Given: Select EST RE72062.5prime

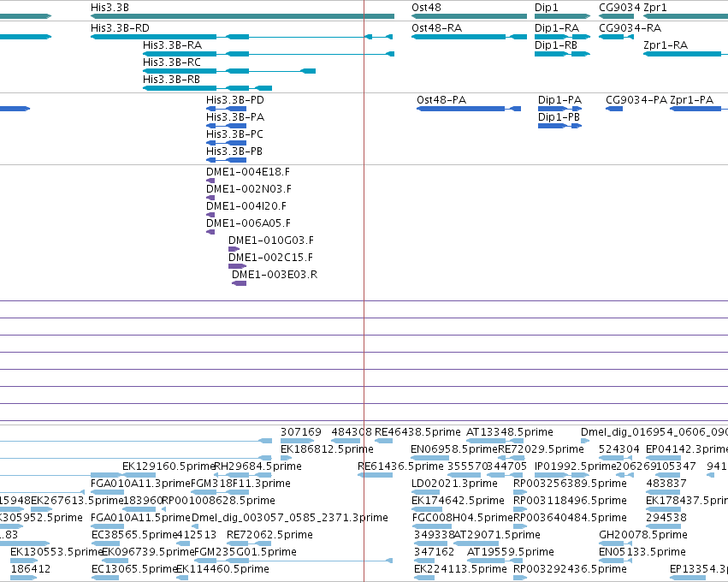Looking at the screenshot, I should [x=249, y=543].
